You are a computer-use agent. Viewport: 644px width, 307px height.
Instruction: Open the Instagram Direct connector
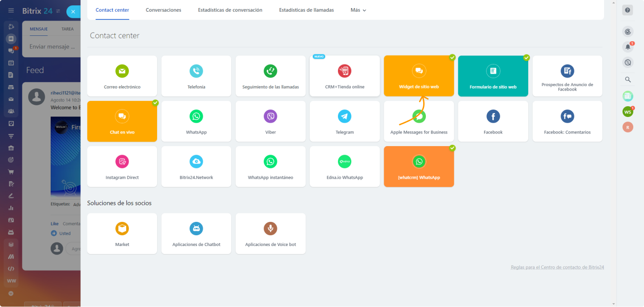tap(122, 166)
